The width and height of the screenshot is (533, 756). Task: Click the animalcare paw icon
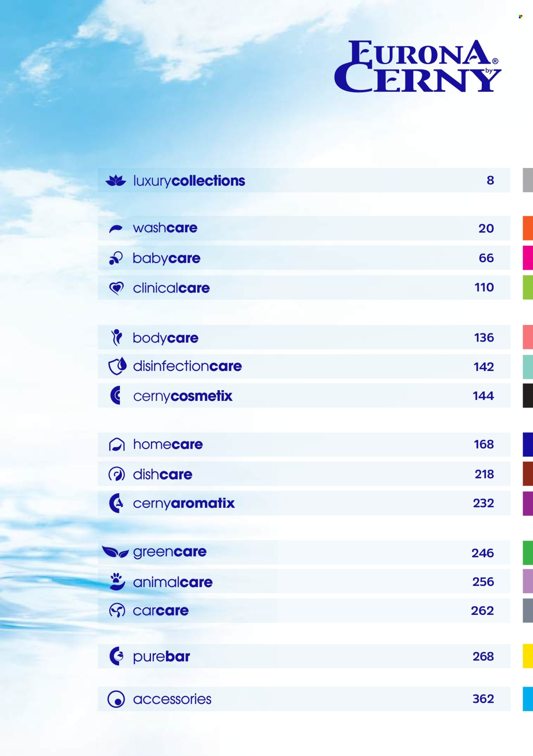point(117,582)
